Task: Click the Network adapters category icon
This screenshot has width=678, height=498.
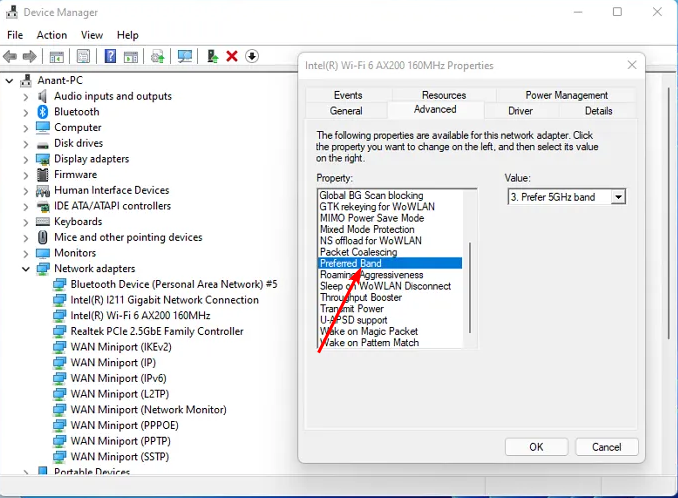Action: click(43, 269)
